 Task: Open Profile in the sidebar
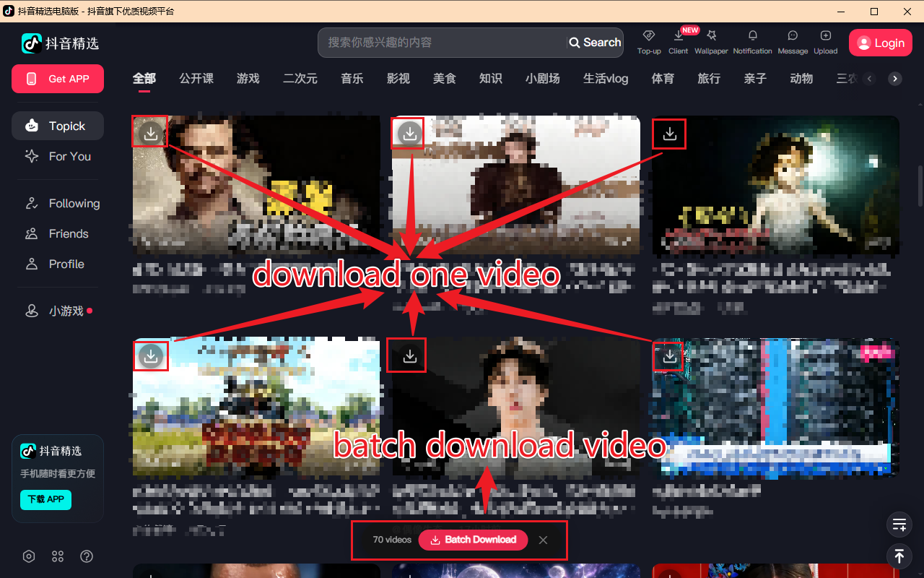click(x=58, y=264)
